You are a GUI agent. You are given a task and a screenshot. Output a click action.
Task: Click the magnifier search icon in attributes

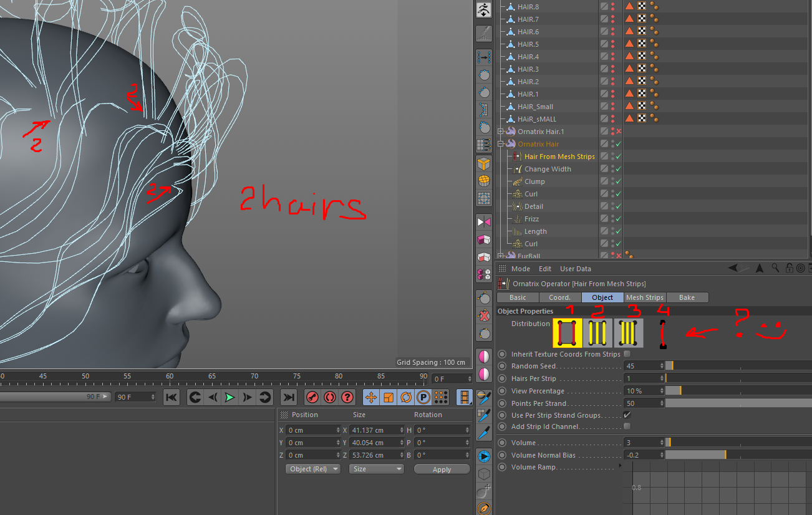(x=775, y=269)
